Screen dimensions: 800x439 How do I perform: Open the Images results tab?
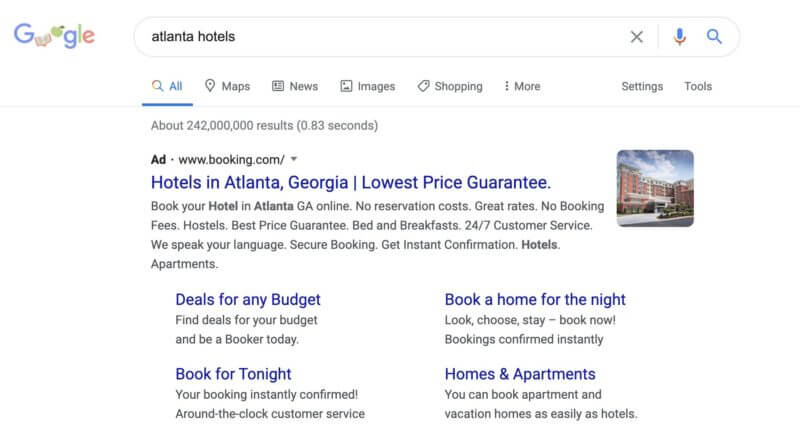(367, 86)
